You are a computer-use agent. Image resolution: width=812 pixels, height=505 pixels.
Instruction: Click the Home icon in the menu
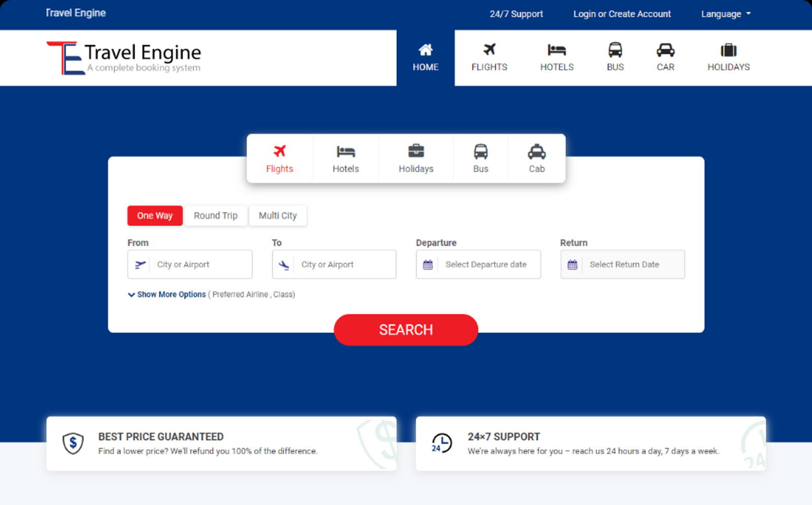tap(425, 50)
